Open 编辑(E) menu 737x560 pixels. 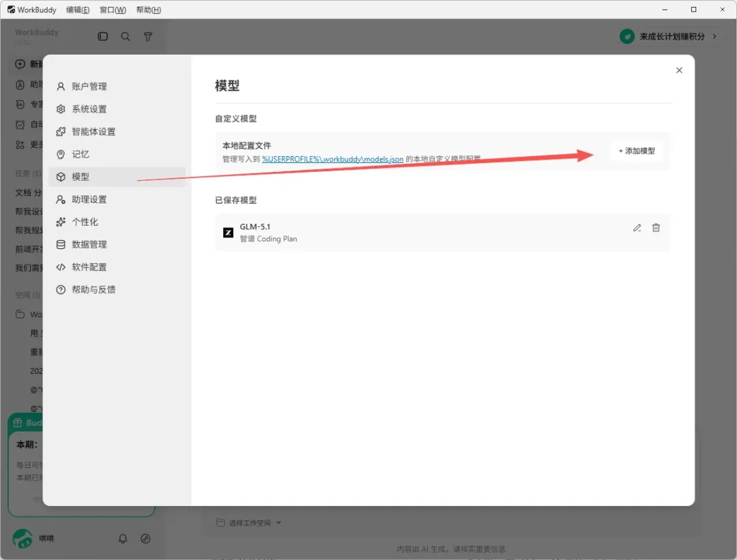(78, 10)
